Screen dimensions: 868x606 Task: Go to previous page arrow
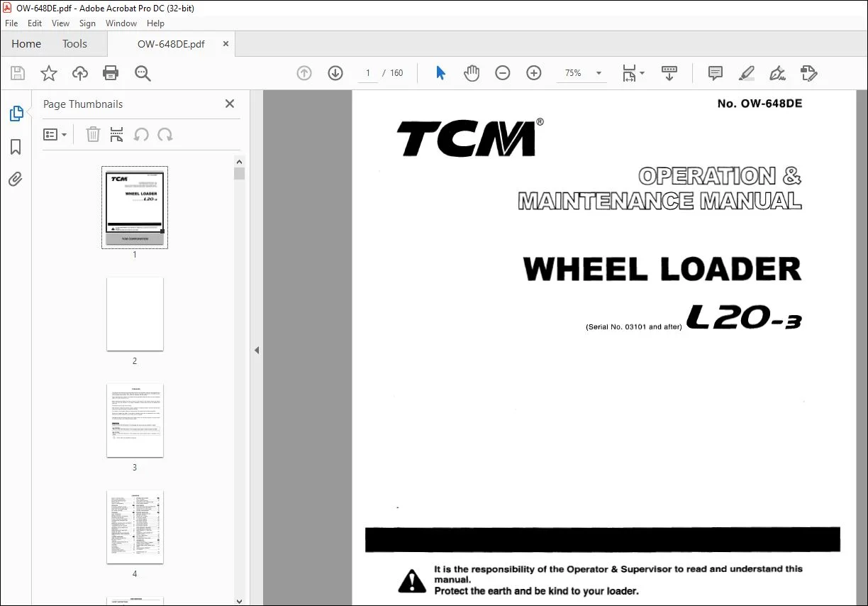click(304, 73)
